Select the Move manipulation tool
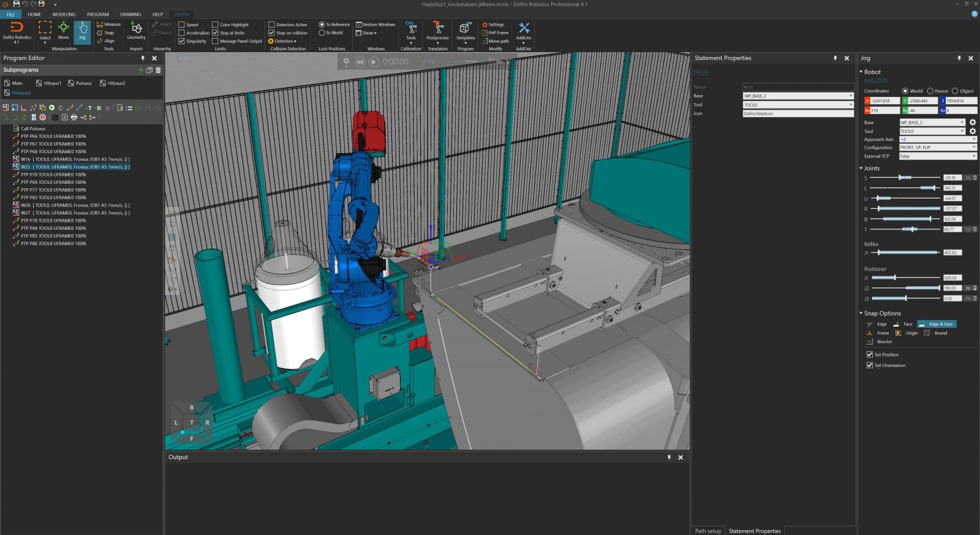This screenshot has width=980, height=535. pyautogui.click(x=63, y=30)
